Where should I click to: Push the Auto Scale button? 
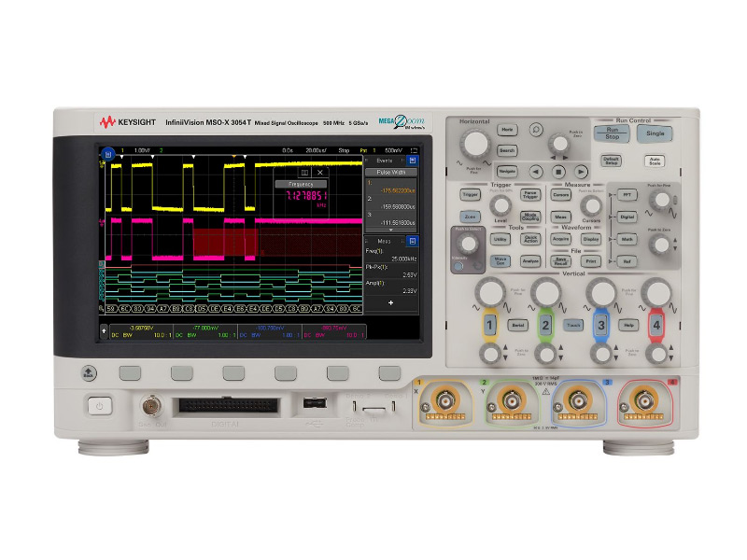click(x=655, y=161)
